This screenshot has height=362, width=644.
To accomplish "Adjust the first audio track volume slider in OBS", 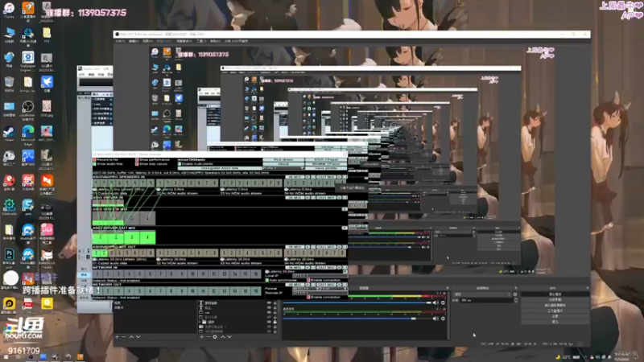I will pos(357,303).
